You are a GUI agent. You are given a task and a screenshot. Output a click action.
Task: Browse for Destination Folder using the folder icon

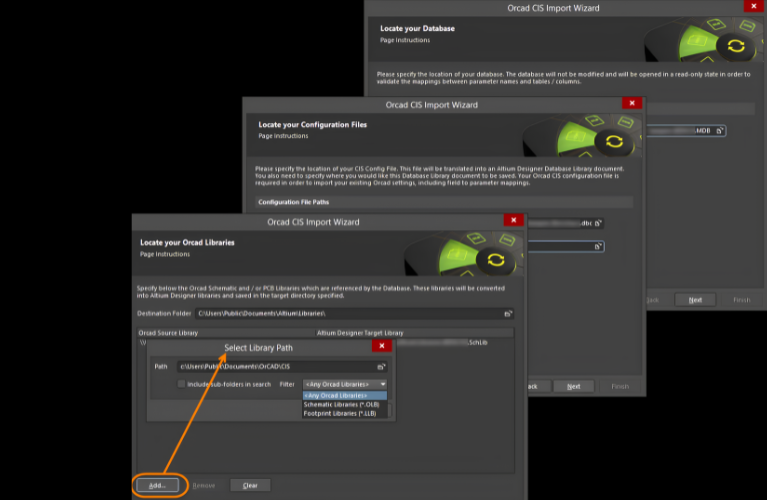coord(508,314)
